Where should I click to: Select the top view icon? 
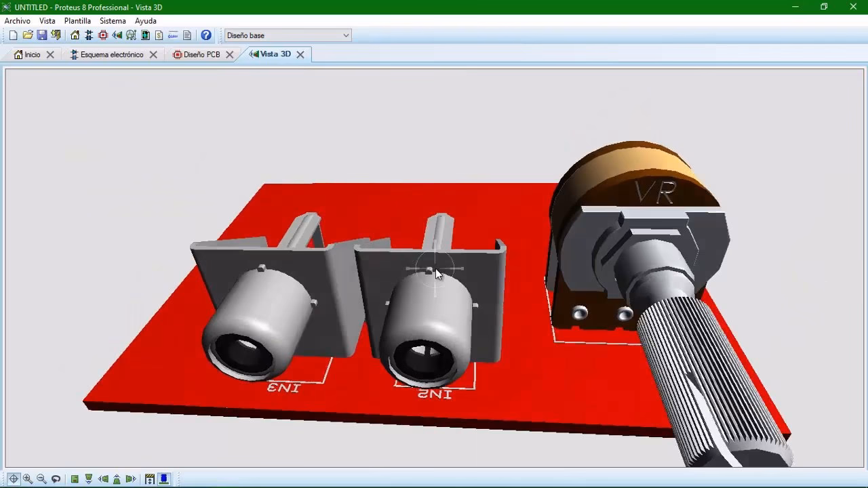(75, 479)
